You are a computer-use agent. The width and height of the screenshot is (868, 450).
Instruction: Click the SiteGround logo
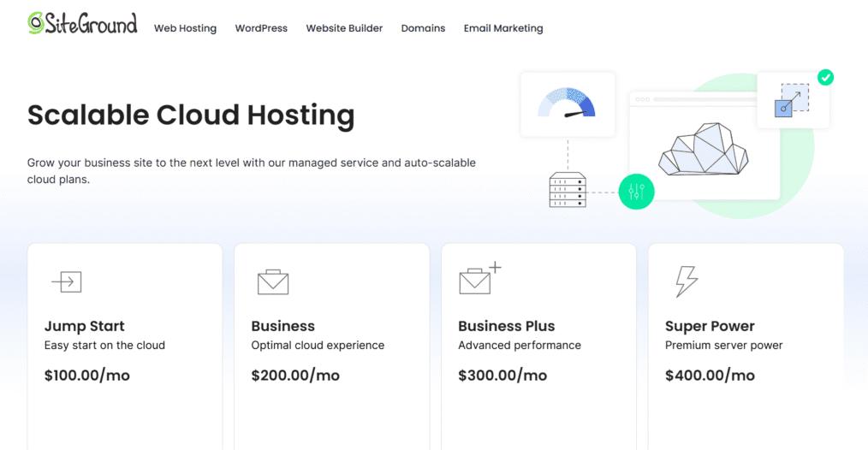tap(82, 24)
